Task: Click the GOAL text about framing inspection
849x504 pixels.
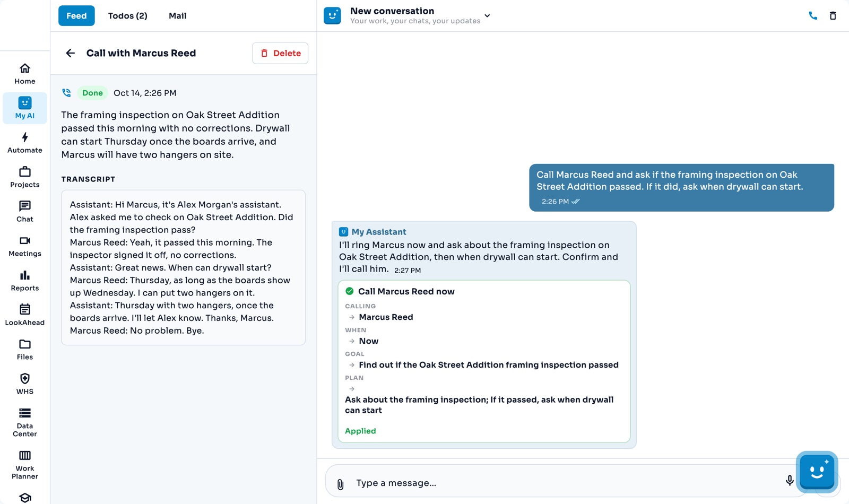Action: point(489,365)
